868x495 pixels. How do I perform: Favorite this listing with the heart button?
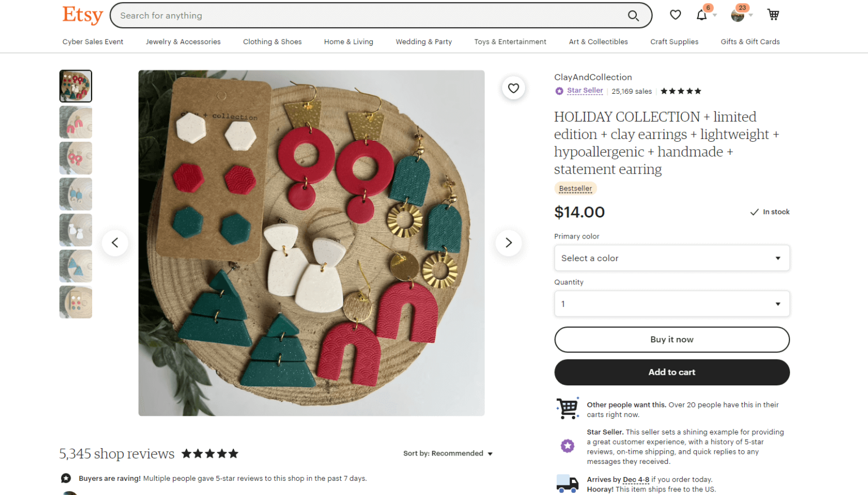[513, 88]
